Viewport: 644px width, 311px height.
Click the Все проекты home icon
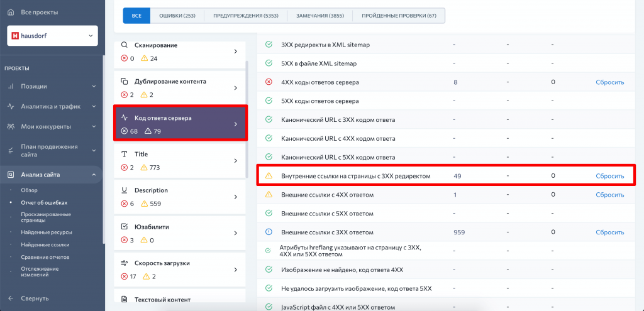pos(11,12)
